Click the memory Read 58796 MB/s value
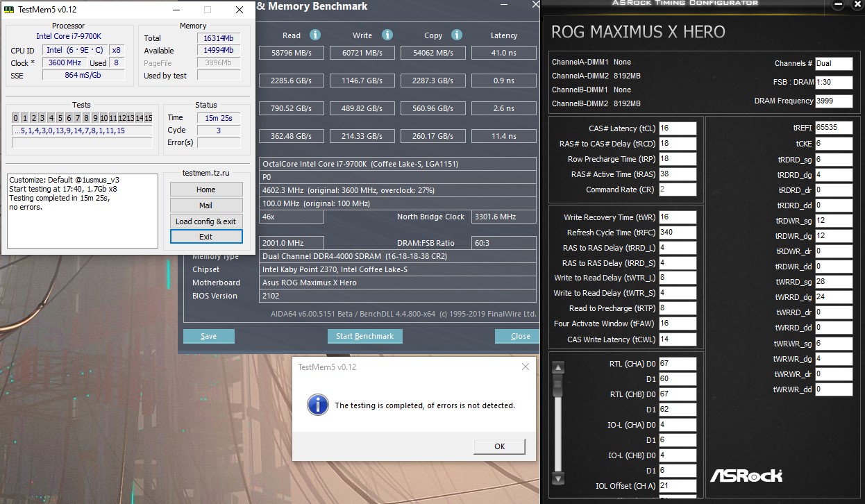The image size is (865, 504). coord(292,53)
